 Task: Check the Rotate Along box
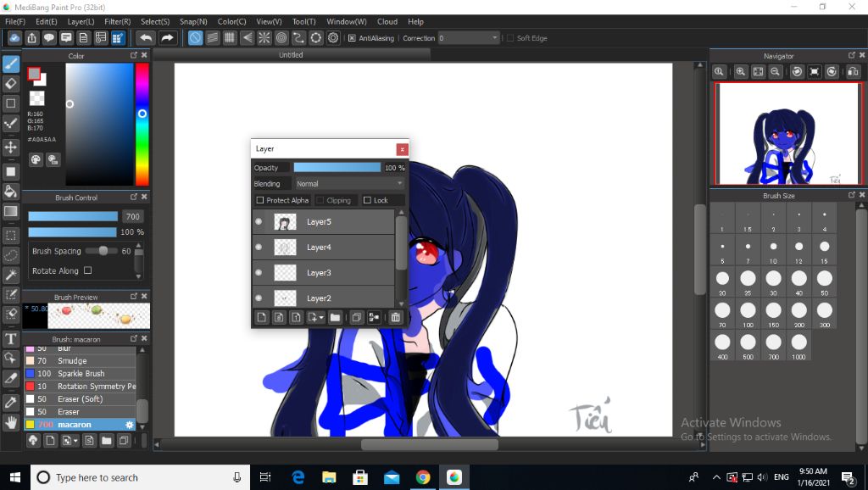click(87, 270)
